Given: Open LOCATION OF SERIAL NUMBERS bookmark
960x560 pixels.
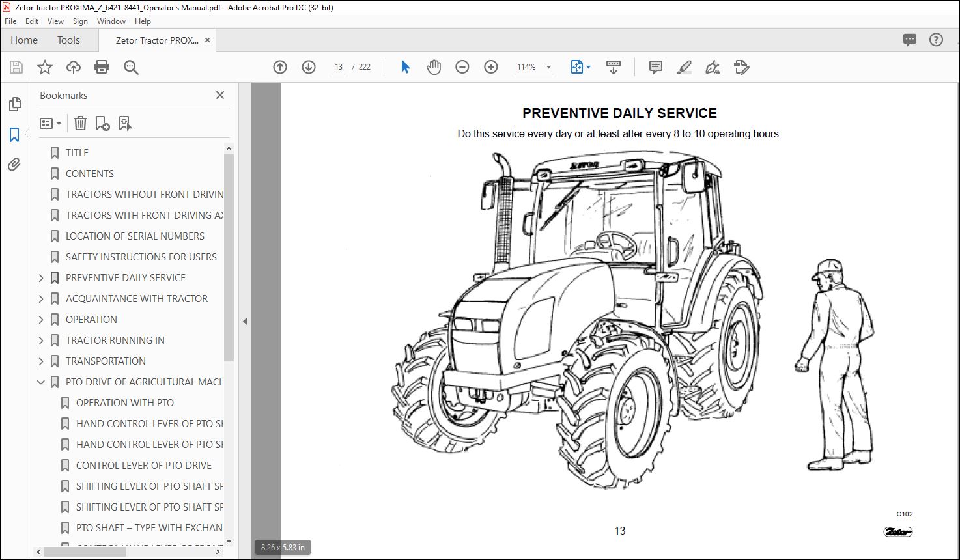Looking at the screenshot, I should tap(135, 236).
